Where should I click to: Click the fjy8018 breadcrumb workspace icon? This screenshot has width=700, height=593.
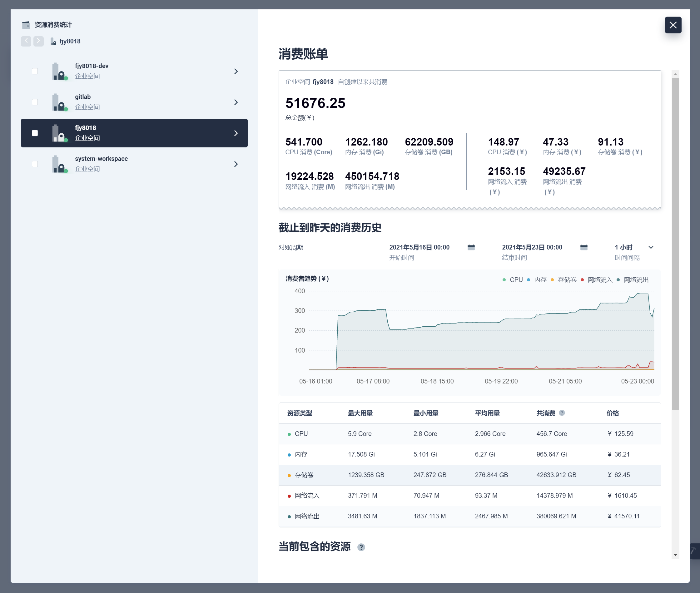pyautogui.click(x=53, y=41)
